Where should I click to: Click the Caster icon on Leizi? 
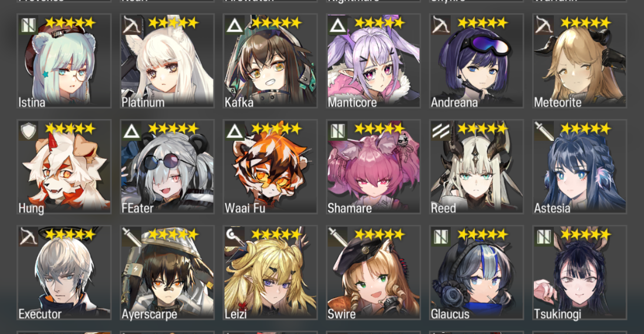235,237
